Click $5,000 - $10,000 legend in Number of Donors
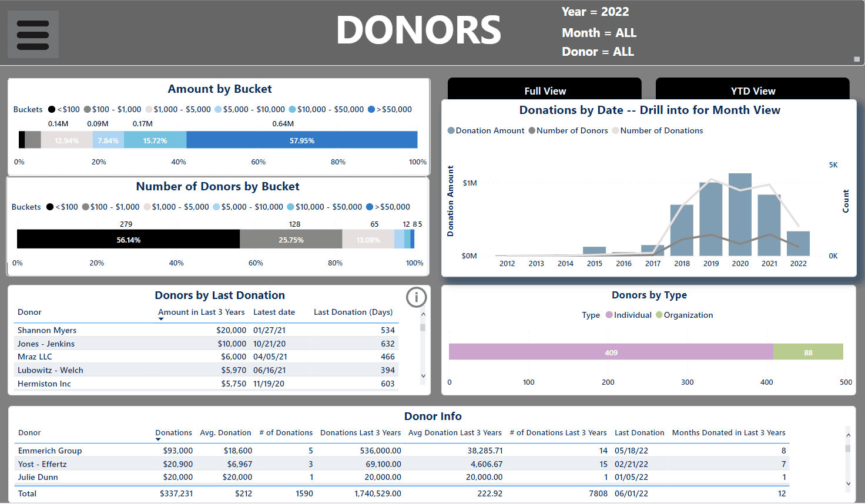865x504 pixels. pyautogui.click(x=248, y=207)
